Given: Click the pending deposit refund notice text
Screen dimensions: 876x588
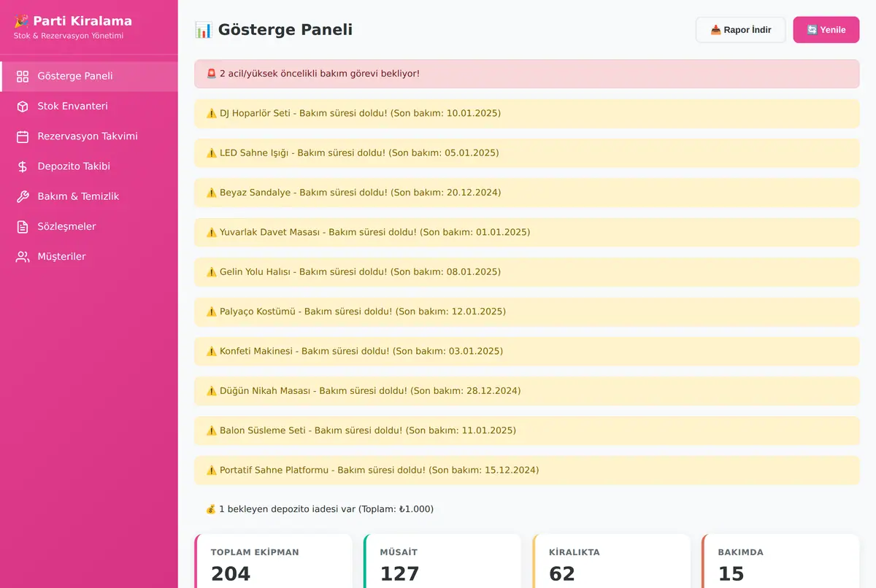Looking at the screenshot, I should pyautogui.click(x=326, y=509).
